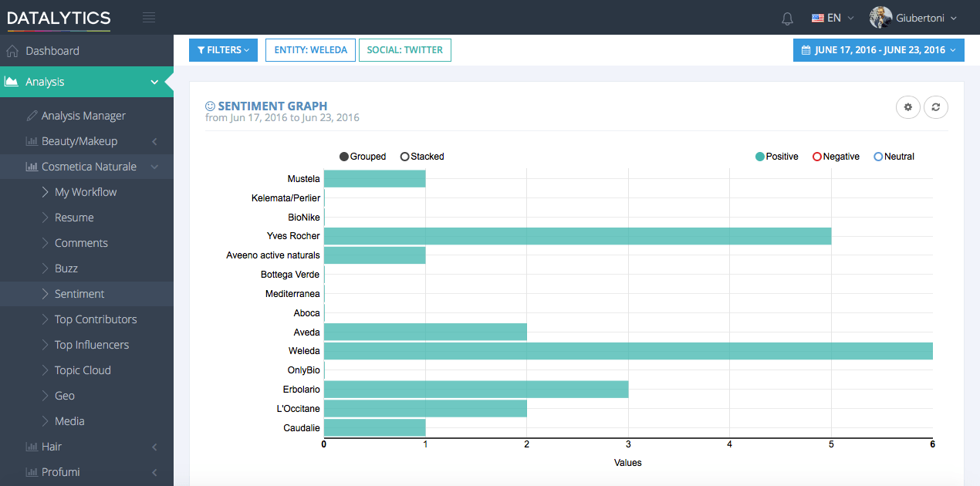Click the Analysis Manager pencil icon
Screen dimensions: 980x486
click(x=32, y=116)
